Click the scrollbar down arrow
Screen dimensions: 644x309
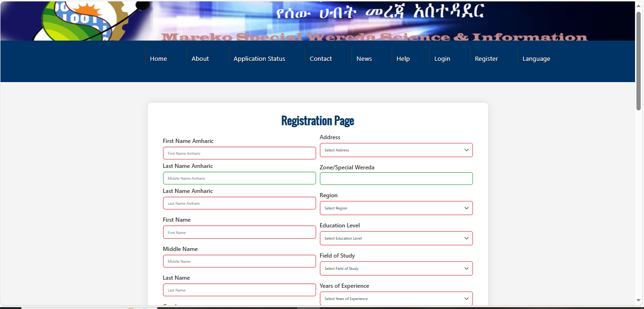point(639,300)
